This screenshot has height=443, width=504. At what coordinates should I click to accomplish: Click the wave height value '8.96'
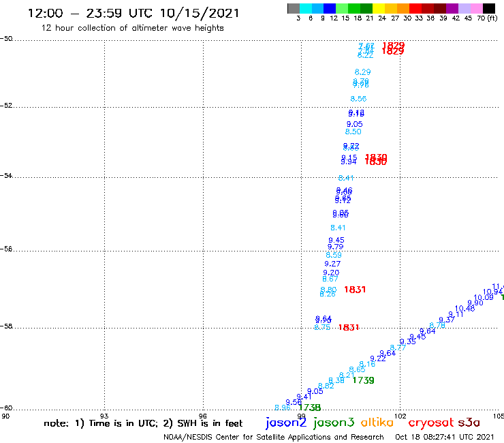click(x=283, y=408)
